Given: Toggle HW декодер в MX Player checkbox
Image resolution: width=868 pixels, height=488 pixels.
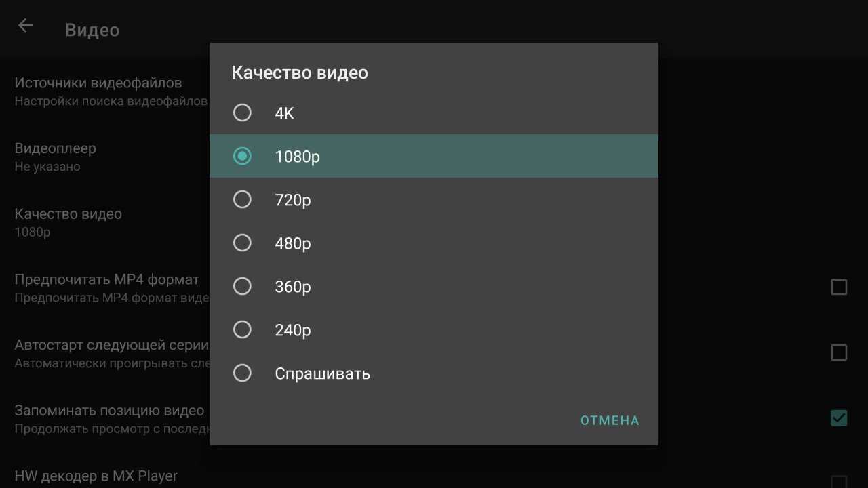Looking at the screenshot, I should [839, 481].
